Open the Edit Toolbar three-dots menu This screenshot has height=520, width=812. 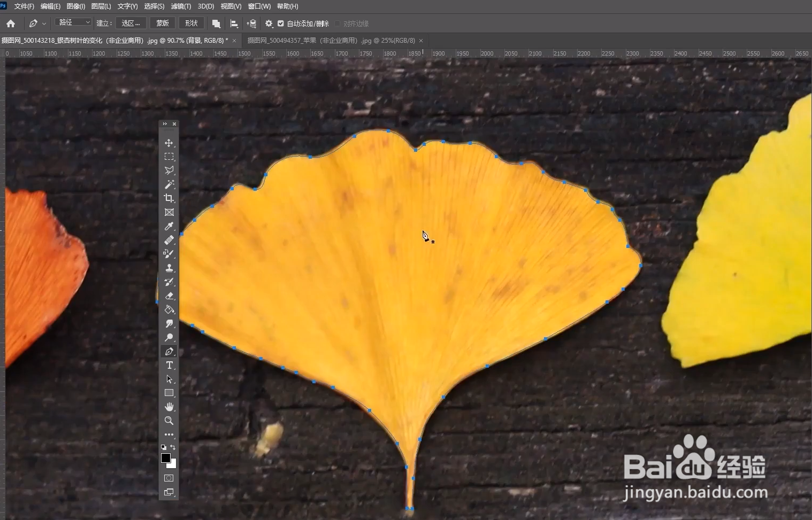pos(169,434)
